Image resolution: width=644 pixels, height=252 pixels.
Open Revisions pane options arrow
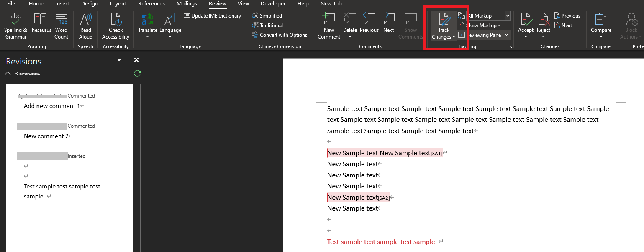tap(119, 60)
